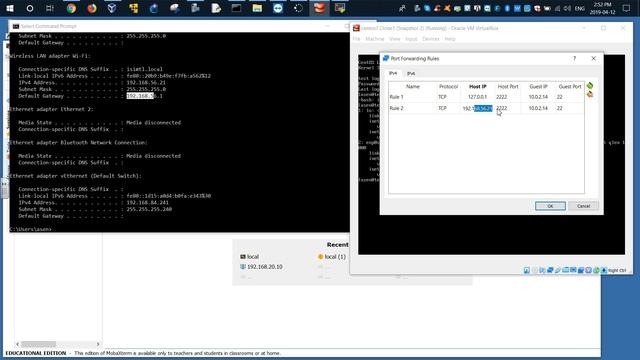Click the ENG language indicator in system tray
640x360 pixels.
tap(580, 8)
